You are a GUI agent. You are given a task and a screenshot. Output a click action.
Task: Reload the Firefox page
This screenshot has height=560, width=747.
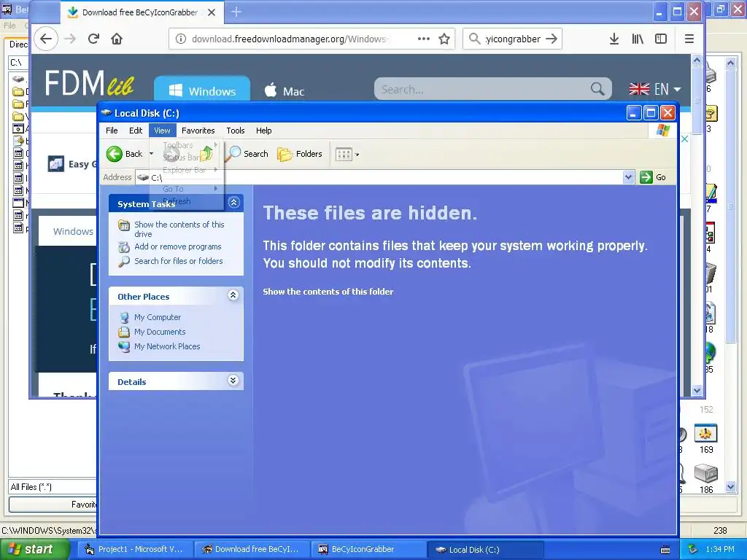(x=93, y=39)
